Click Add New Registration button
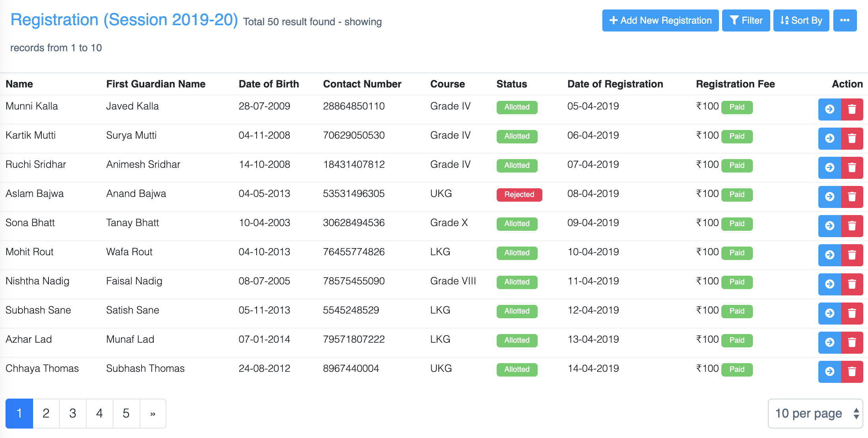This screenshot has height=438, width=868. (660, 20)
